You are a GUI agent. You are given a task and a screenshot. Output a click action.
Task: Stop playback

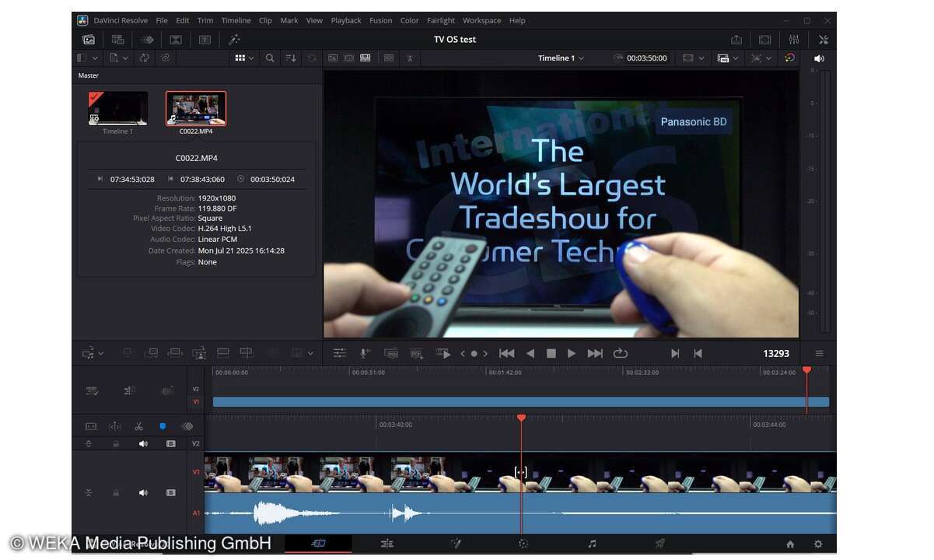[551, 353]
